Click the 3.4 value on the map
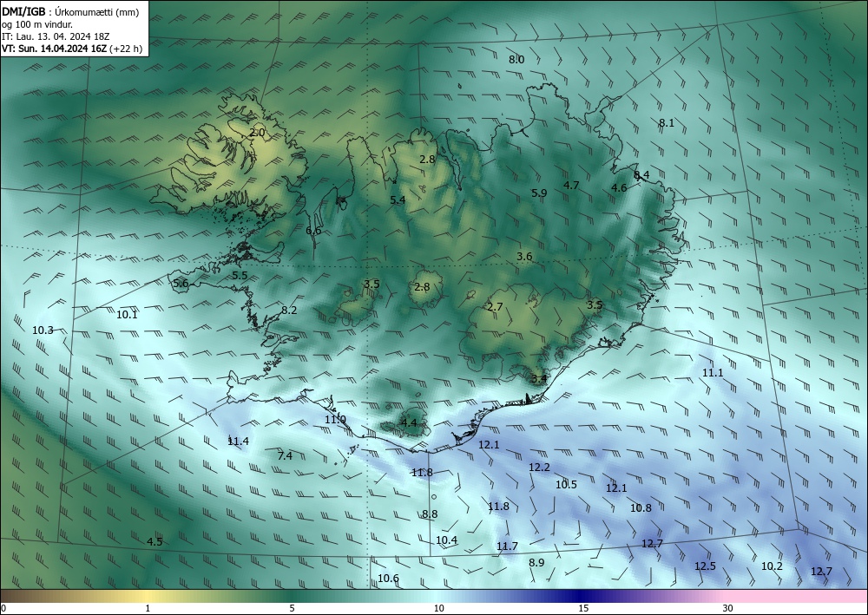The height and width of the screenshot is (615, 868). pyautogui.click(x=539, y=379)
